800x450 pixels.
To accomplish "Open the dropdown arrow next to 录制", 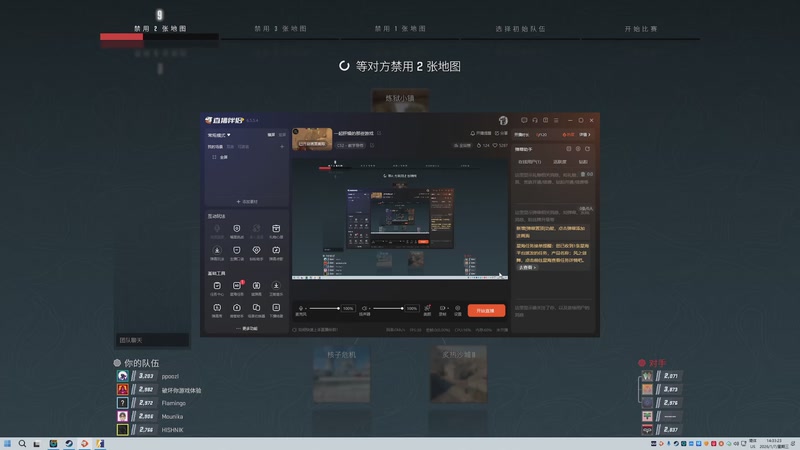I will pyautogui.click(x=447, y=308).
